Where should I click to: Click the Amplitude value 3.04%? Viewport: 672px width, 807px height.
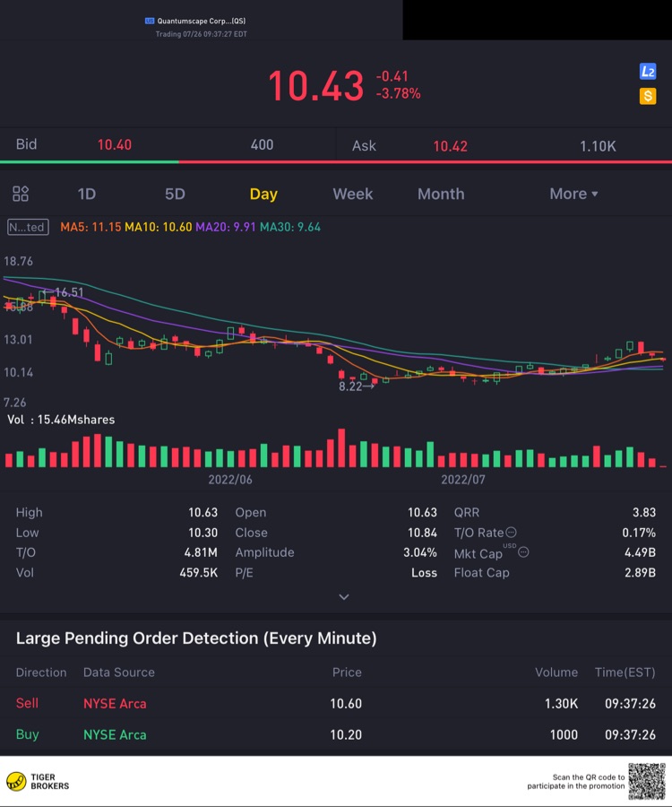pos(420,552)
